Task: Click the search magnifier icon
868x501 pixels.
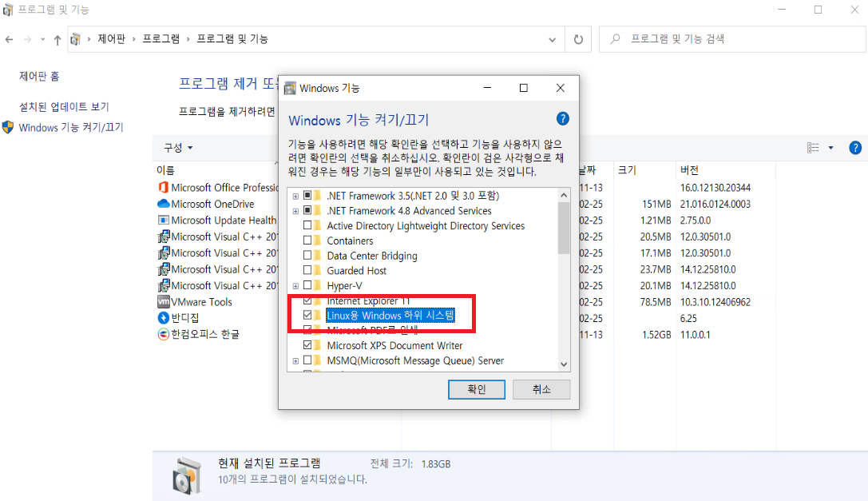Action: click(x=615, y=39)
